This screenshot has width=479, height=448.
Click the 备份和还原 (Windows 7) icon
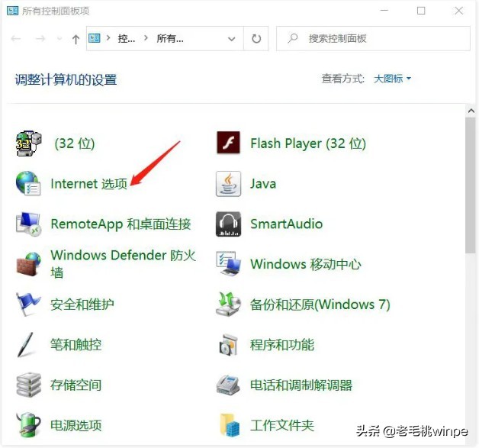(x=228, y=305)
